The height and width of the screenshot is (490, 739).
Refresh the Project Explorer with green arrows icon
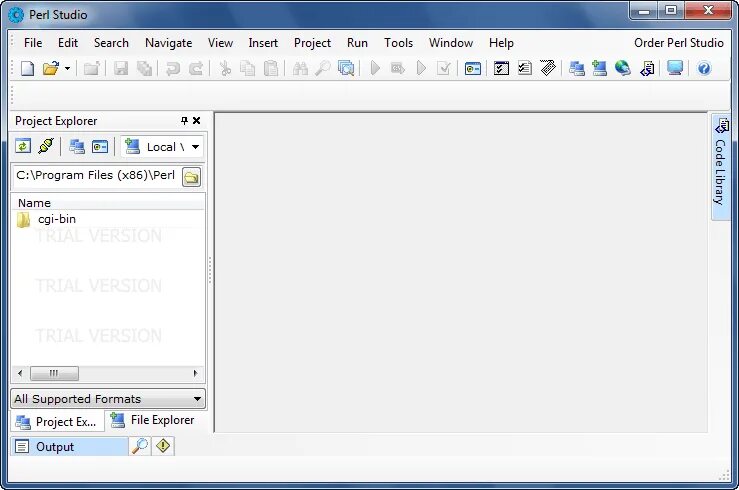click(x=23, y=147)
